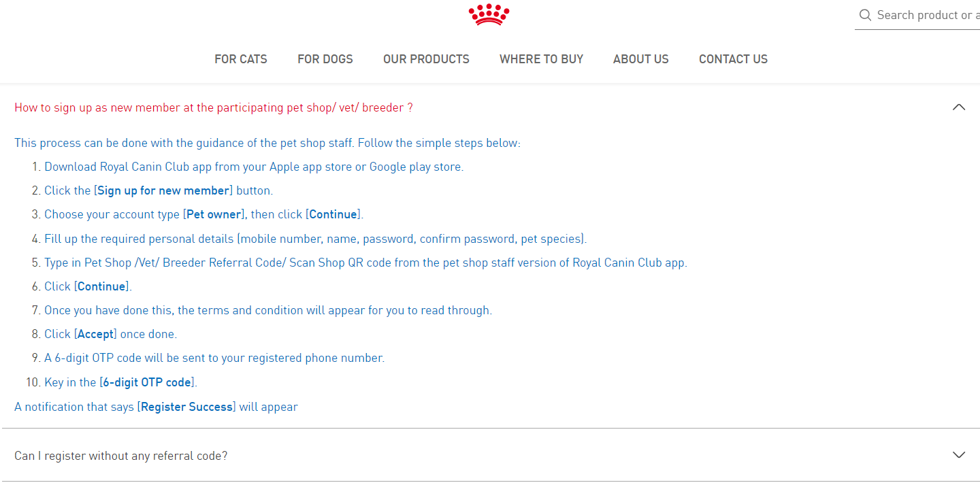The height and width of the screenshot is (485, 980).
Task: Collapse the sign up FAQ with up chevron
Action: pos(959,107)
